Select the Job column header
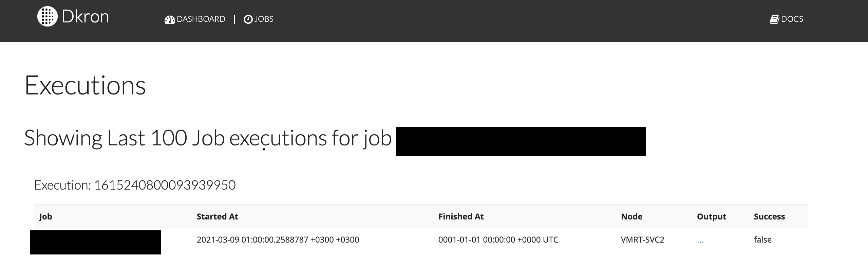 (45, 216)
